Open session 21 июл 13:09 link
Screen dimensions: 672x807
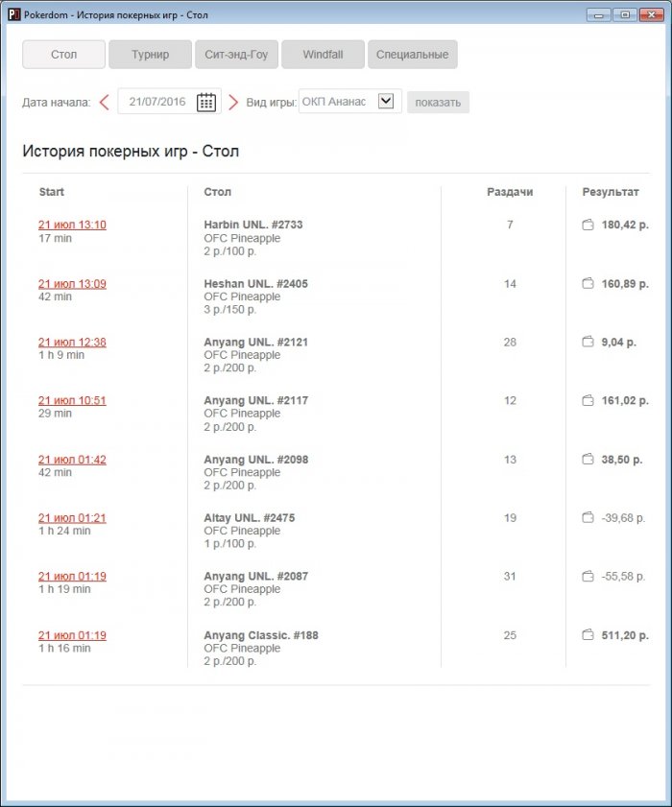(72, 284)
